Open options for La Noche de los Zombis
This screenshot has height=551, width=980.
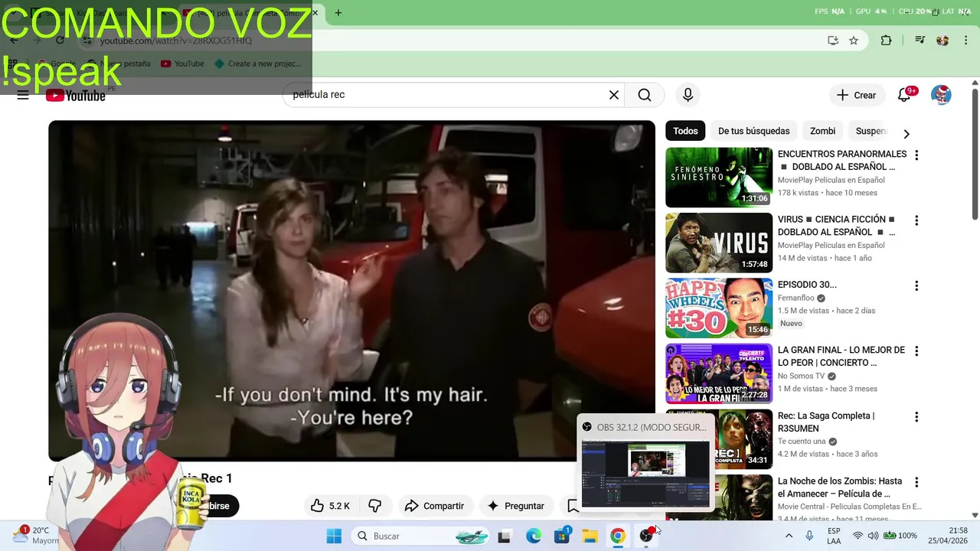coord(916,482)
